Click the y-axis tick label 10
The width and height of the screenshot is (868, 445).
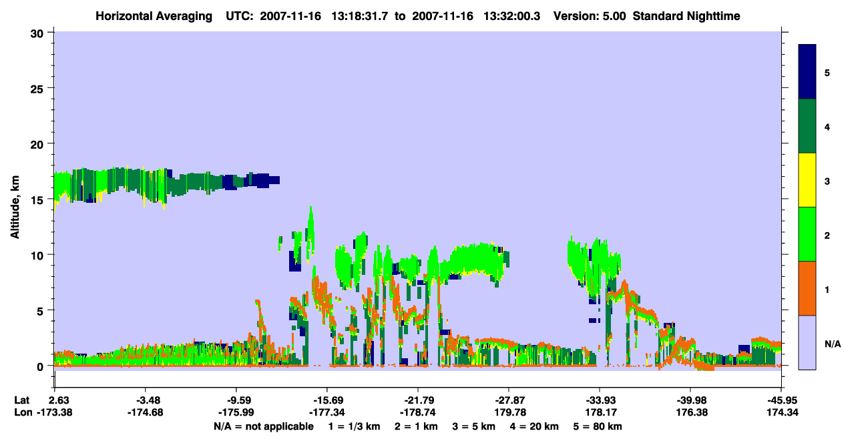coord(39,255)
